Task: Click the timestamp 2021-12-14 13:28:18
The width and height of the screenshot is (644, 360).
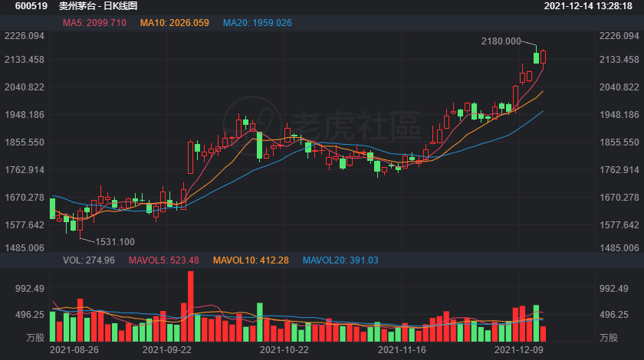Action: tap(588, 6)
